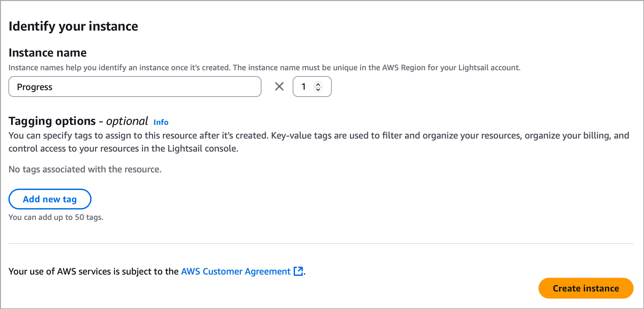
Task: Click the Tagging options heading
Action: coord(52,121)
